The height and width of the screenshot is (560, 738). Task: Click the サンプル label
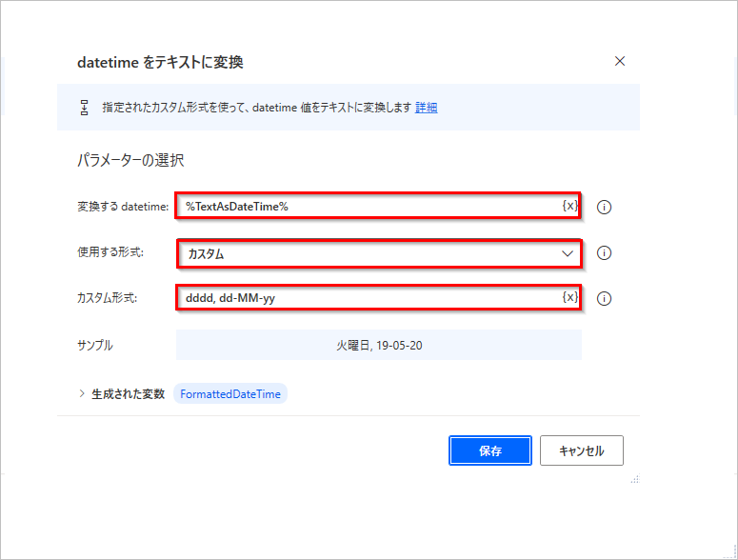(94, 346)
